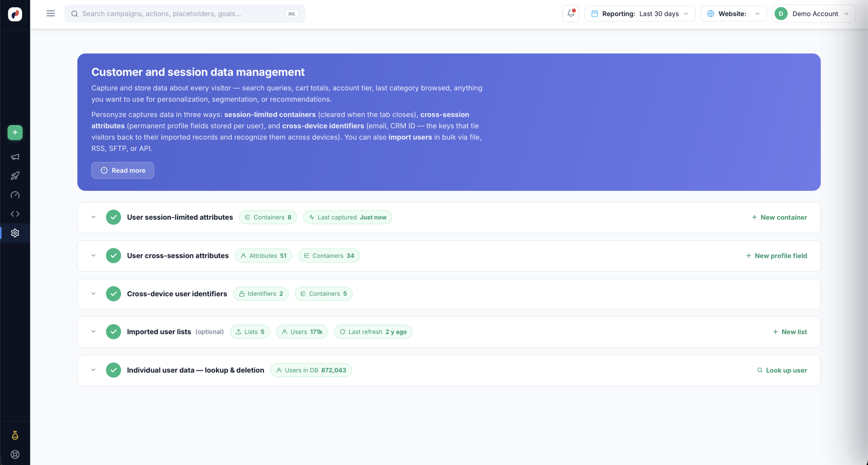Image resolution: width=868 pixels, height=465 pixels.
Task: Click the Attributes 51 badge
Action: point(263,256)
